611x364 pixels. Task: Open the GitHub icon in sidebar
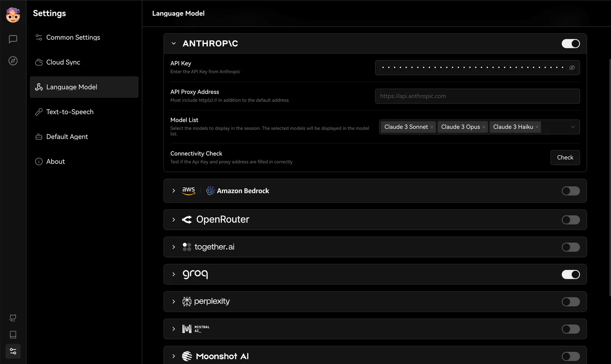(13, 318)
